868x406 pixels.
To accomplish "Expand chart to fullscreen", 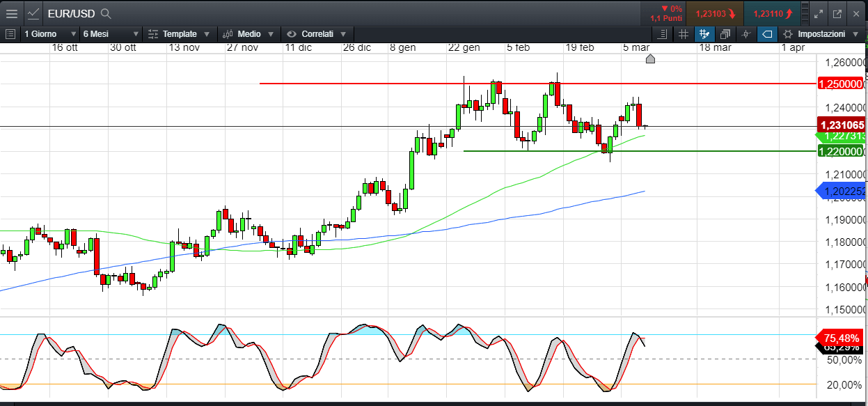I will [x=819, y=13].
